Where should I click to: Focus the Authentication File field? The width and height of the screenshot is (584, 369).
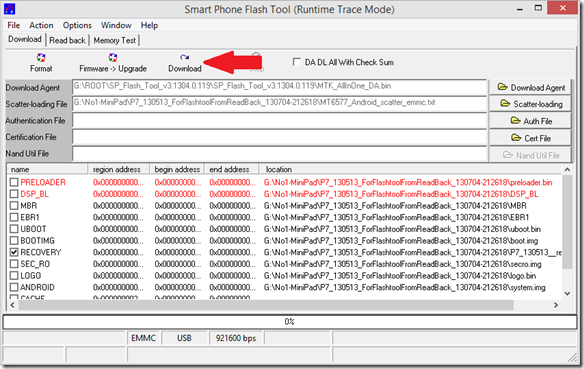(x=279, y=120)
